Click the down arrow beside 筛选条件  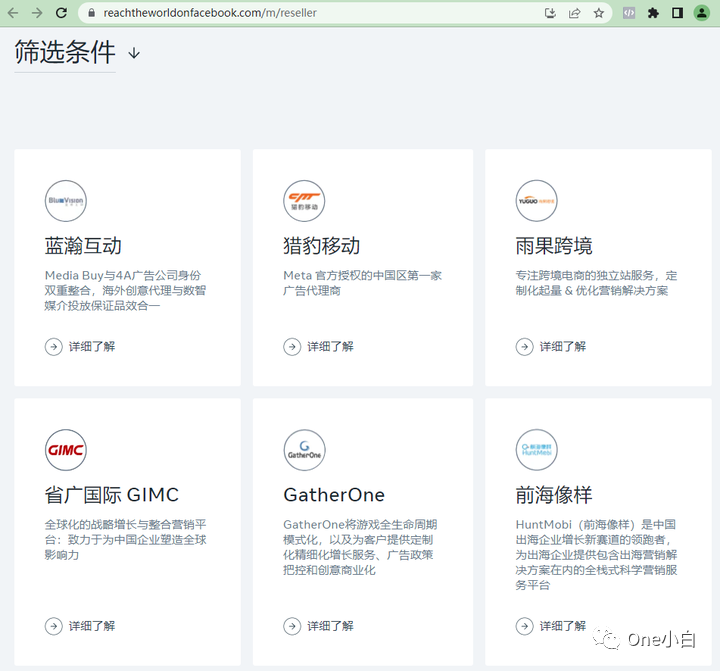[134, 53]
